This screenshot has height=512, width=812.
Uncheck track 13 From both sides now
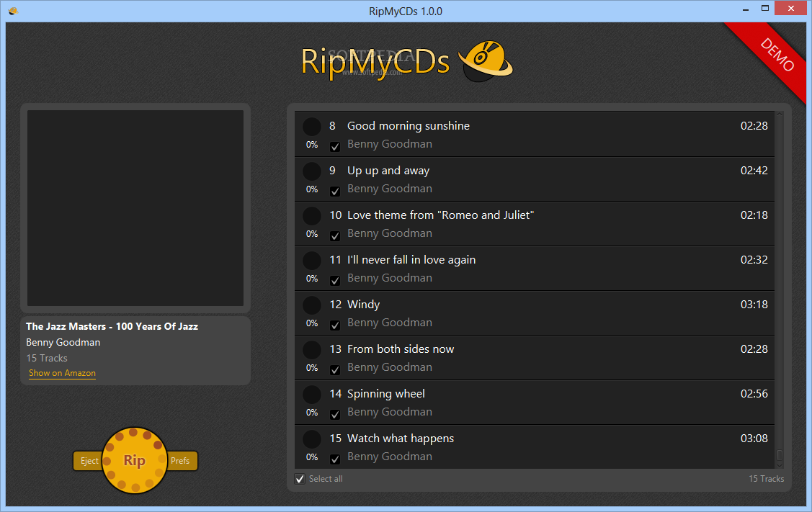(x=335, y=369)
